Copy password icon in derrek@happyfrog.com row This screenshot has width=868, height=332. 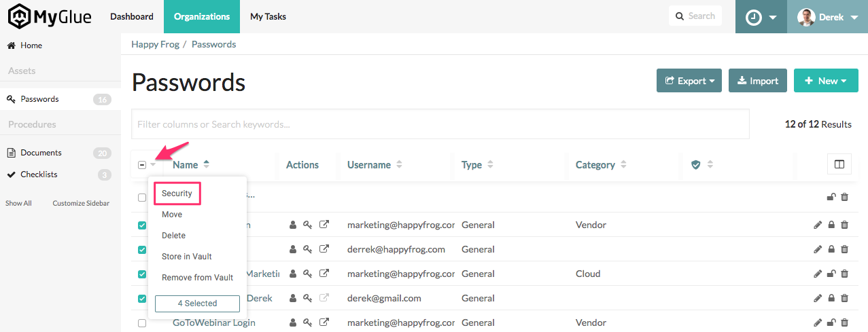[308, 249]
